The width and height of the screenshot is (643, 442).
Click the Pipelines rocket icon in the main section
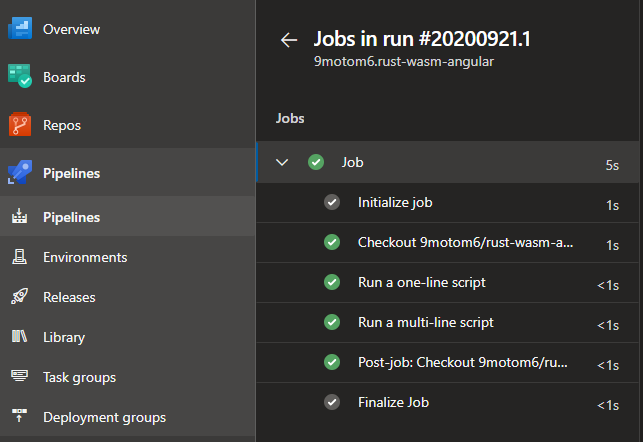(x=20, y=172)
